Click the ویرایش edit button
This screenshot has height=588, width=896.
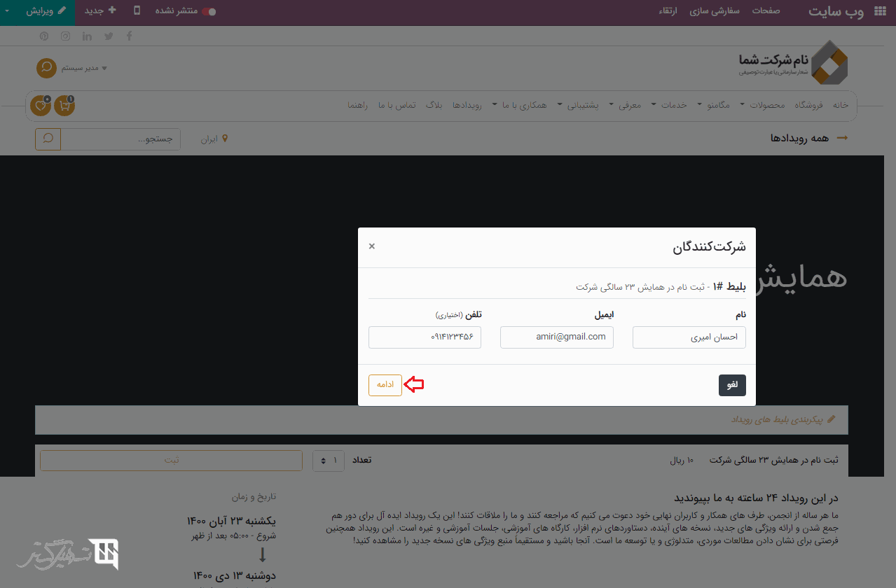click(x=46, y=11)
